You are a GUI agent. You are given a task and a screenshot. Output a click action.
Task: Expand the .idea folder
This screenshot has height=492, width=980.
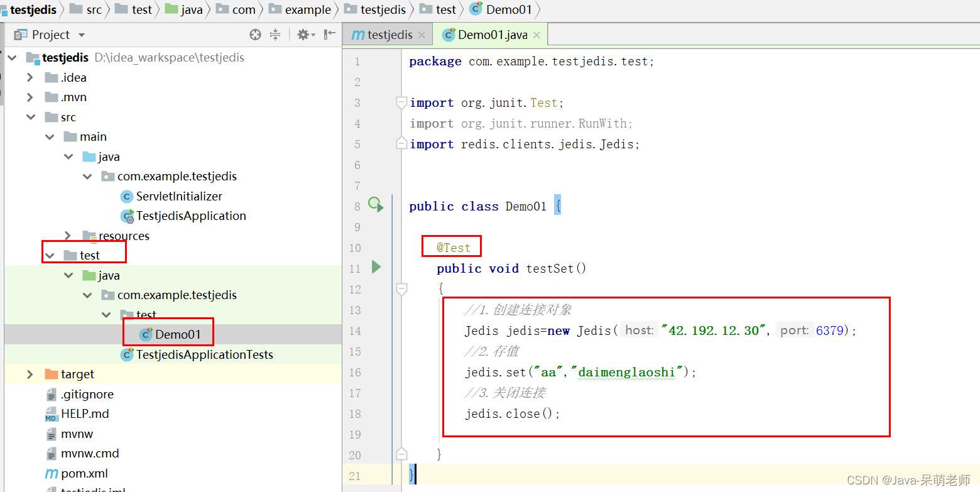tap(30, 77)
